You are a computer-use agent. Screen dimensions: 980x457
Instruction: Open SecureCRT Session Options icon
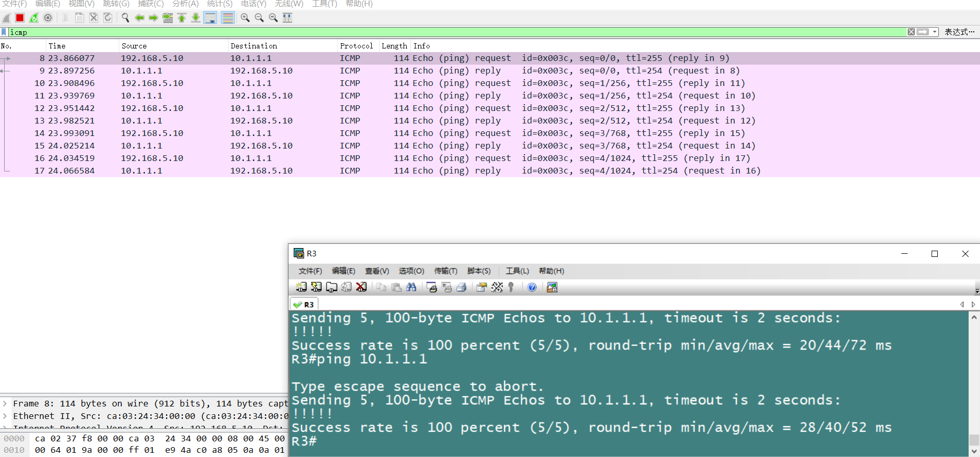pos(482,287)
